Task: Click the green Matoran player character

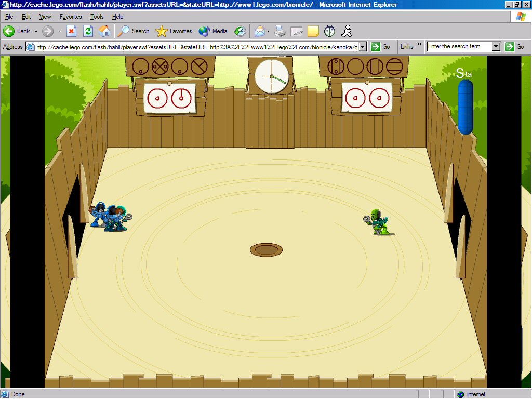Action: 379,222
